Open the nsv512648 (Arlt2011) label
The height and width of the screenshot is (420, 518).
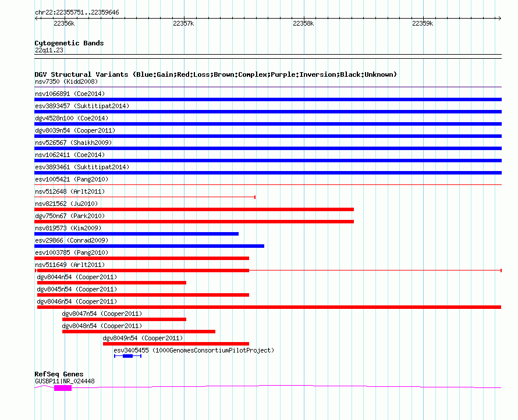(x=70, y=191)
